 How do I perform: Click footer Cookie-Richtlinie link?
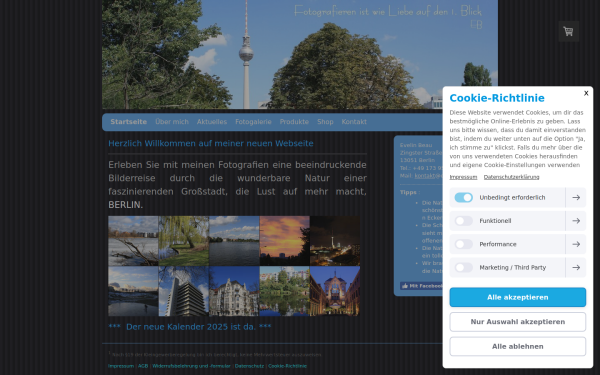coord(287,366)
